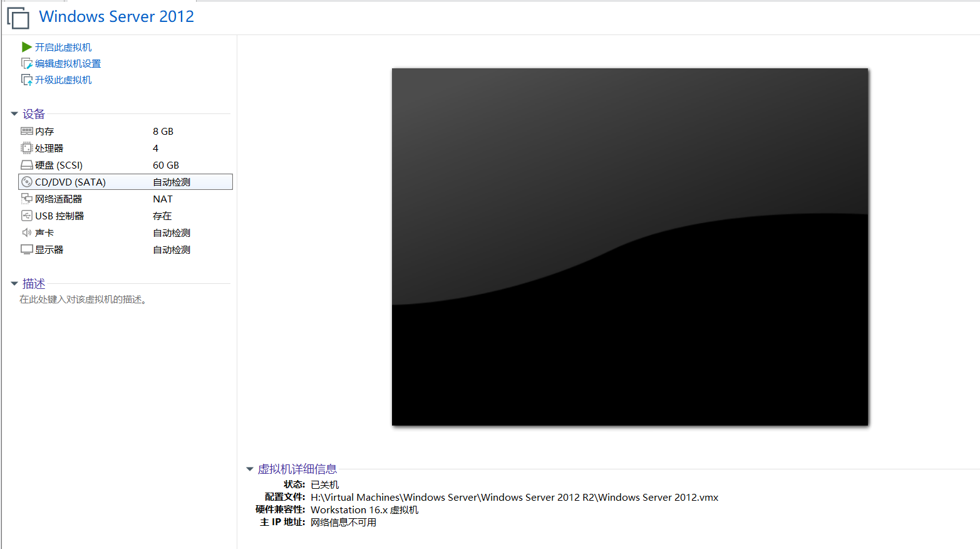Click the 60 GB hard disk value
This screenshot has height=549, width=980.
[166, 165]
